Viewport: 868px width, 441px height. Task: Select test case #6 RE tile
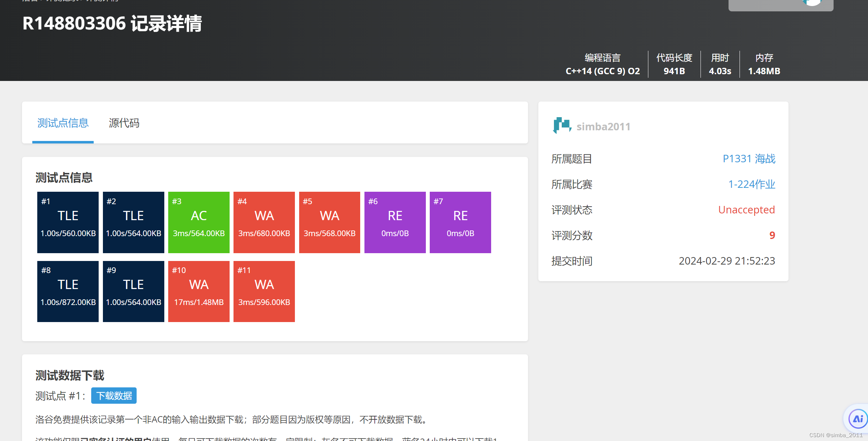pyautogui.click(x=395, y=222)
